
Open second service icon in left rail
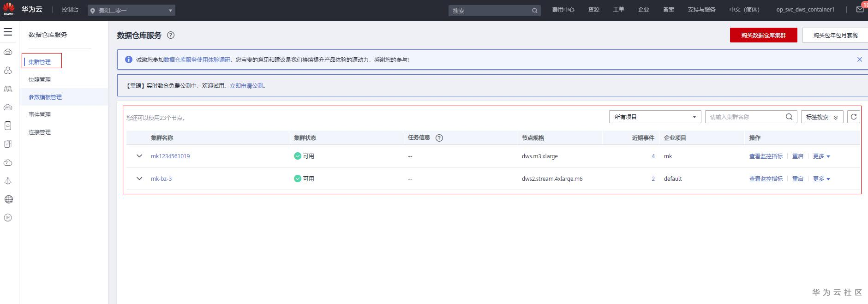[8, 70]
